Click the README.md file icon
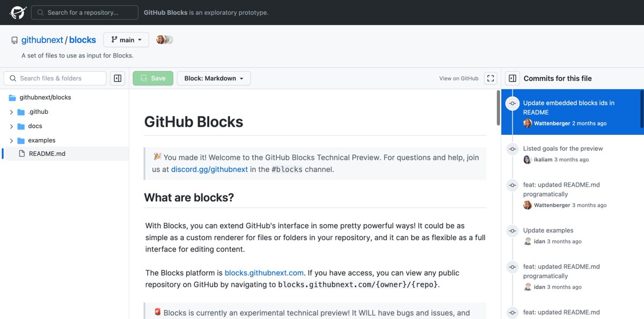This screenshot has height=319, width=644. pyautogui.click(x=22, y=154)
